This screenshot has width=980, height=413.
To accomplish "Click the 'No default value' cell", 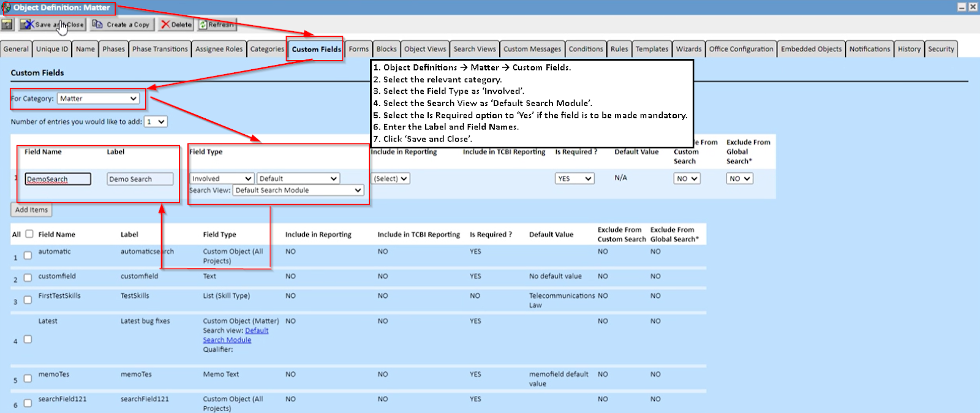I will [x=556, y=276].
